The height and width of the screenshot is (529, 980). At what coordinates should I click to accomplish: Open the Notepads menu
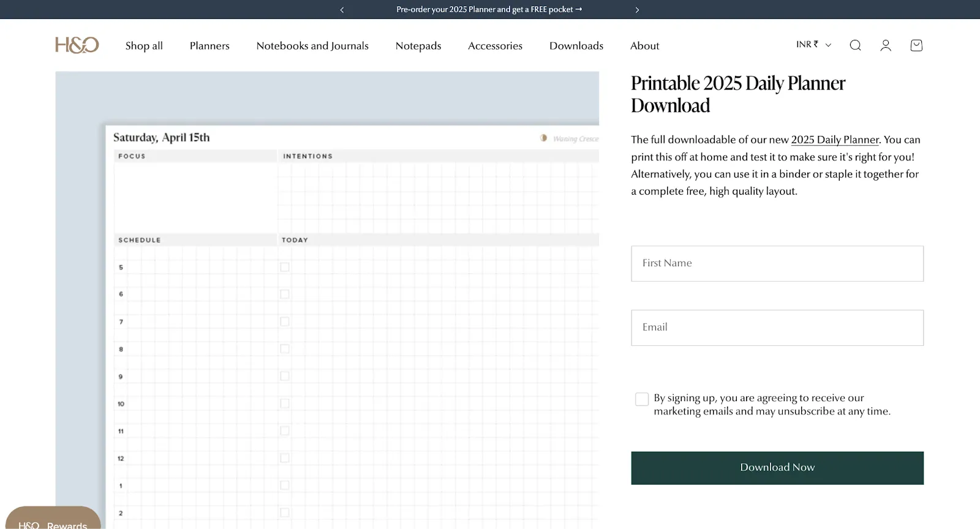[x=418, y=46]
